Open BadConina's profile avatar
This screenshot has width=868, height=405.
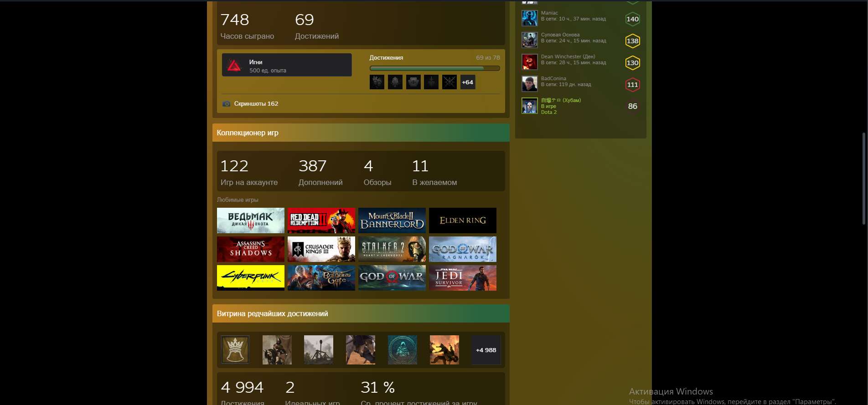[x=529, y=84]
